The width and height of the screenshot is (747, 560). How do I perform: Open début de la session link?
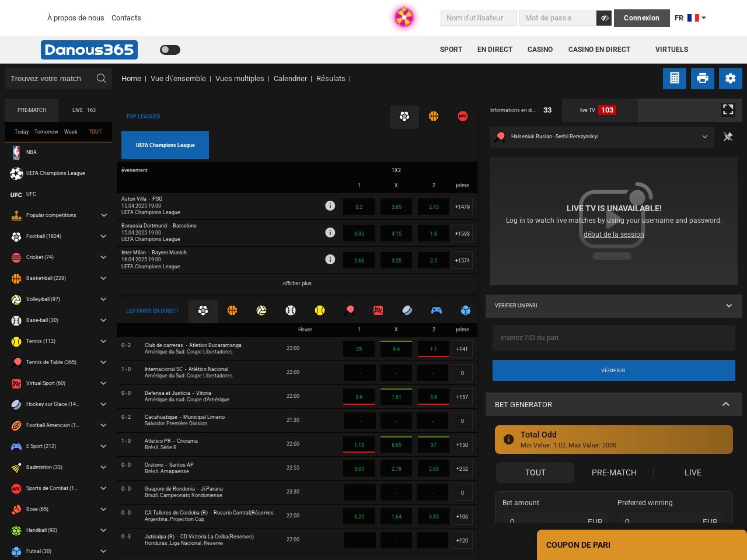coord(614,235)
